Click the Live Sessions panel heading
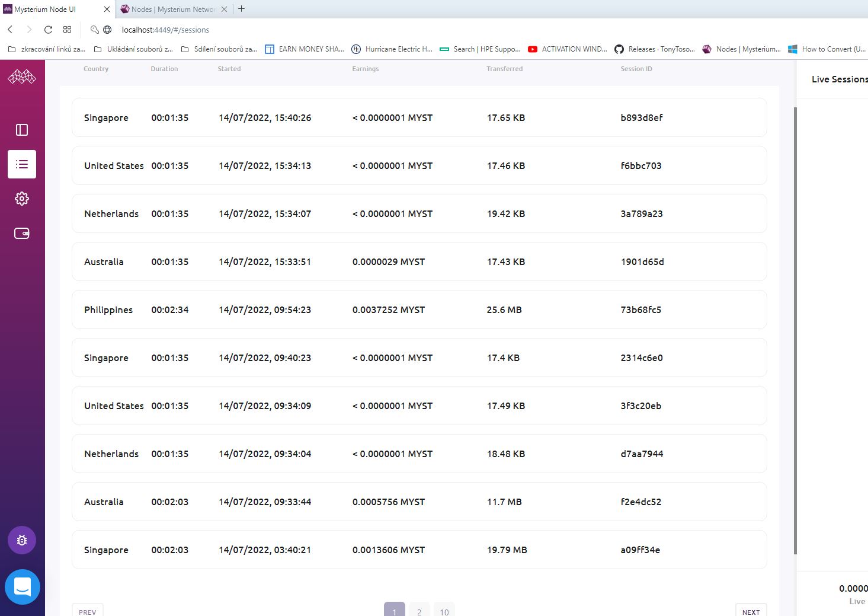 click(840, 79)
